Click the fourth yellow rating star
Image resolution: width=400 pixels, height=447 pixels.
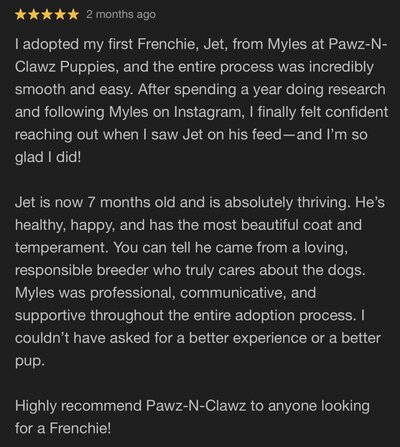(60, 15)
